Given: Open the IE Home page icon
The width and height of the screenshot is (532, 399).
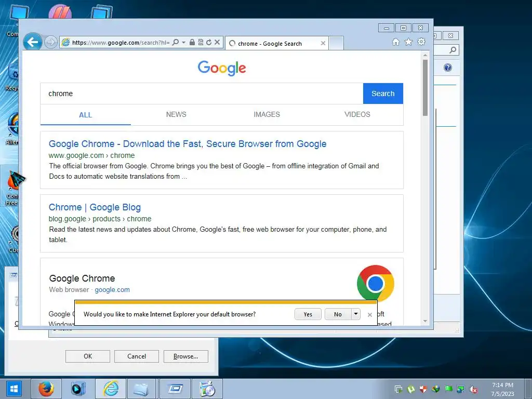Looking at the screenshot, I should coord(395,42).
